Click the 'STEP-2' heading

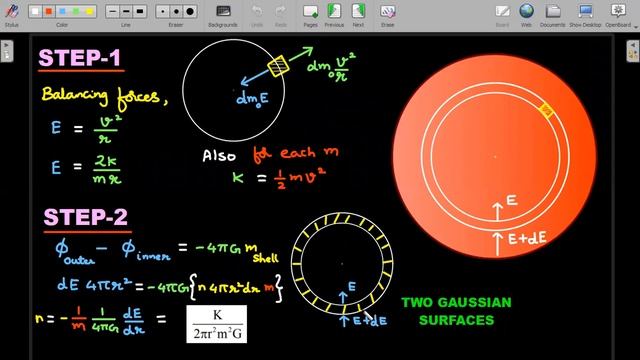click(x=86, y=217)
